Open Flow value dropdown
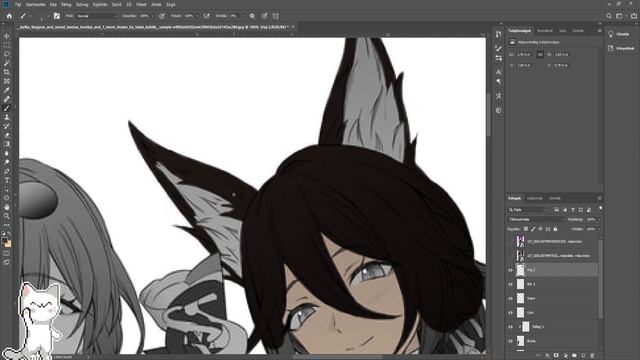 197,16
